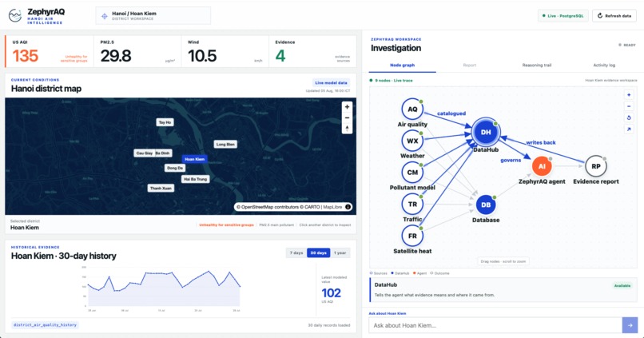Click the "writes back" edge label
This screenshot has height=338, width=644.
(541, 142)
